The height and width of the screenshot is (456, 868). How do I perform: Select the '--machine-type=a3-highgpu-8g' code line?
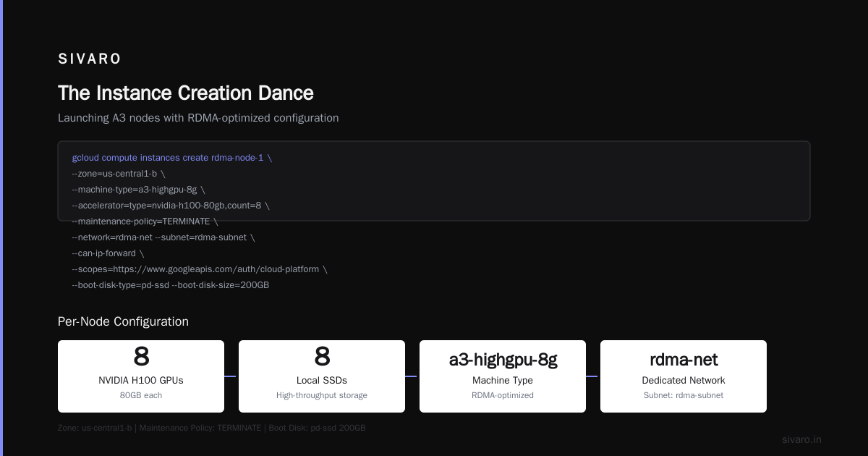(139, 190)
